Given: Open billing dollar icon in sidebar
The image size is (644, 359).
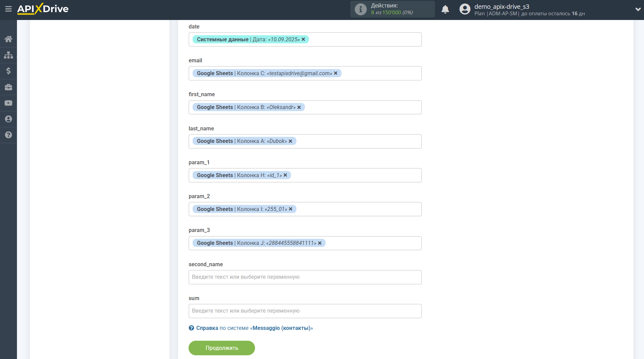Looking at the screenshot, I should [8, 71].
